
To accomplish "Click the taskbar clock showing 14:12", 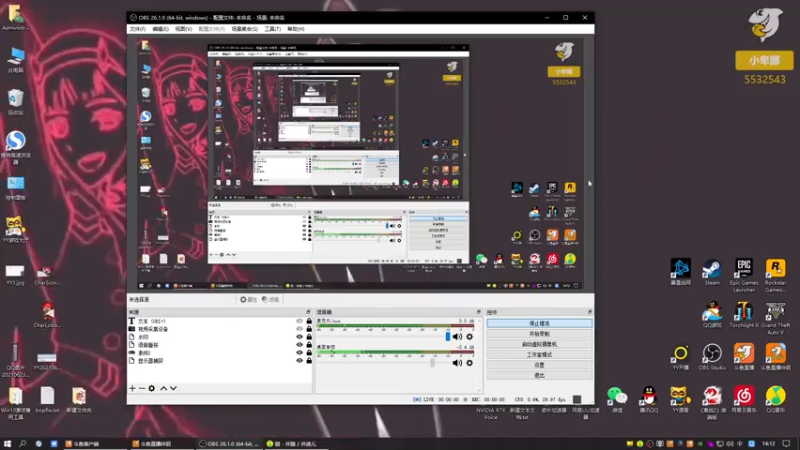I will 769,444.
